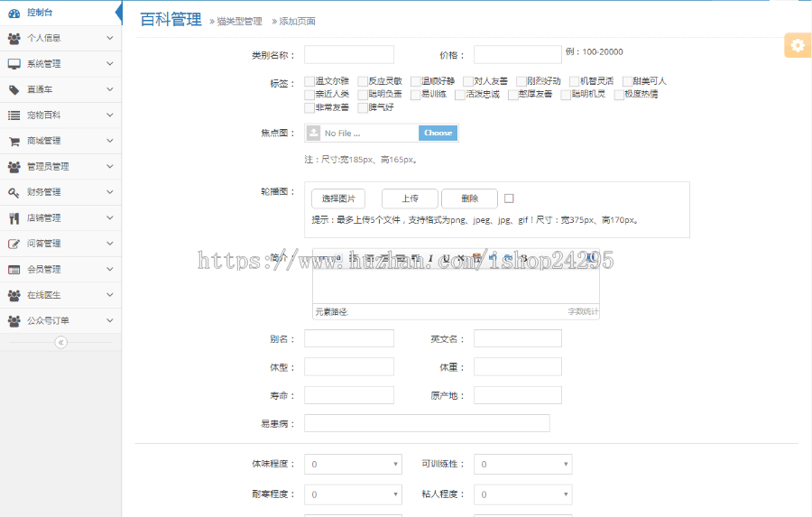812x517 pixels.
Task: Click the 商城管理 shopping cart icon
Action: 14,141
